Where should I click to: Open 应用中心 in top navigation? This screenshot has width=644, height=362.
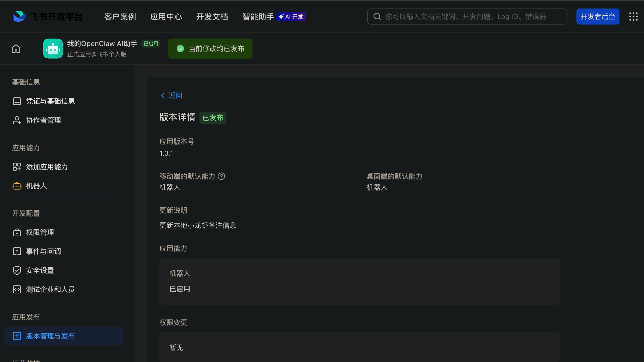tap(166, 17)
